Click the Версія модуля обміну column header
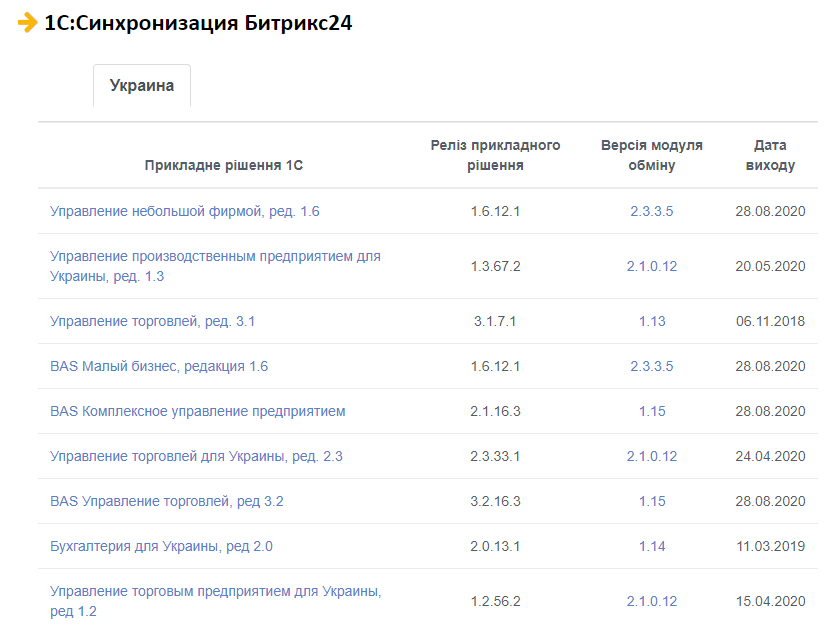Viewport: 831px width, 626px height. pyautogui.click(x=651, y=155)
